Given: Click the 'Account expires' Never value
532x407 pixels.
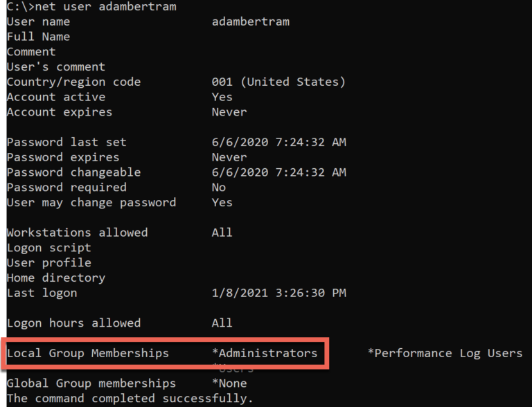Looking at the screenshot, I should 229,112.
